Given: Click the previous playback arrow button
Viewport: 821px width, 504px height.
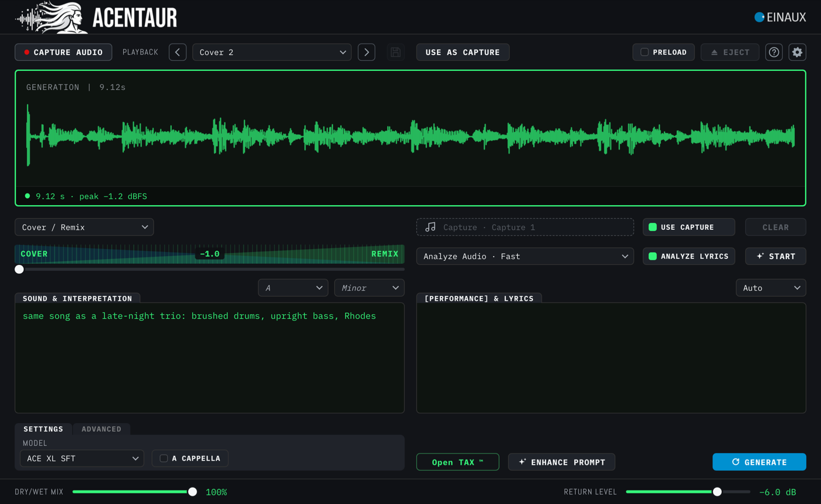Looking at the screenshot, I should coord(178,52).
